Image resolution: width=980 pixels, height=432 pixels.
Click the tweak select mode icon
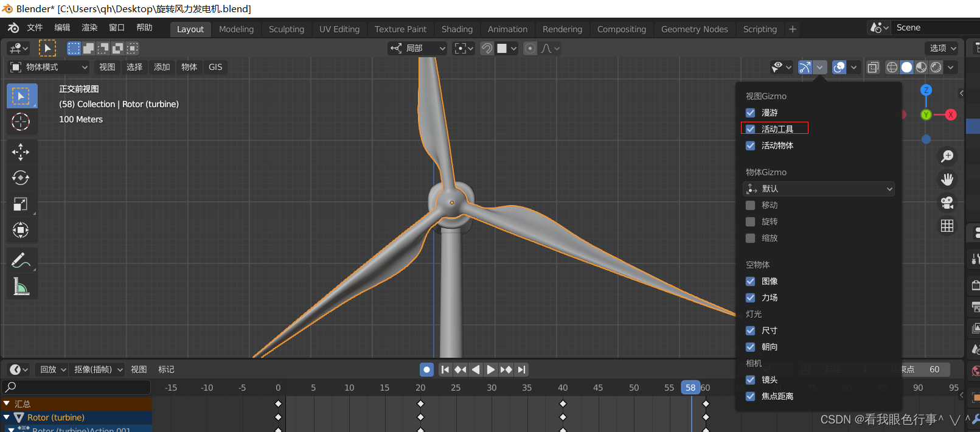point(47,48)
